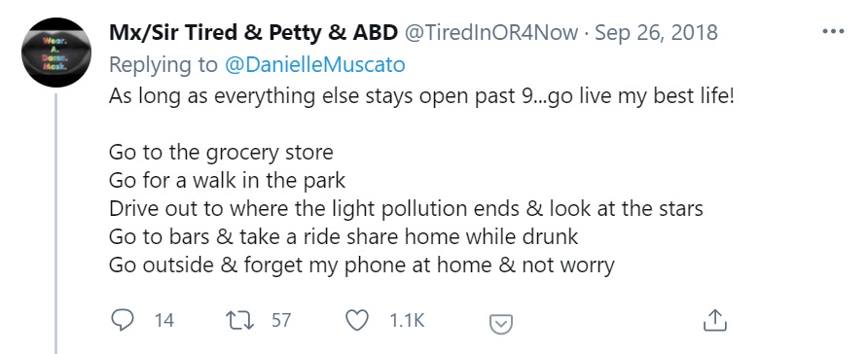Click the 'Go outside & forget my phone' line
868x354 pixels.
point(361,265)
